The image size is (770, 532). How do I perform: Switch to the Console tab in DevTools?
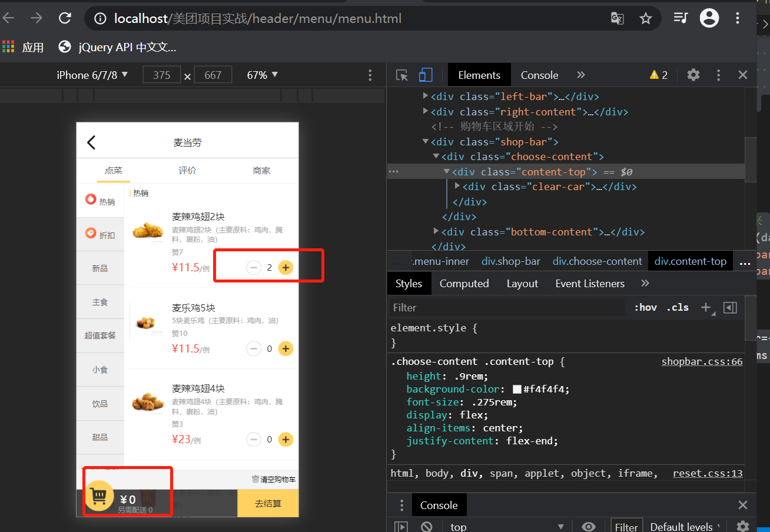tap(539, 75)
